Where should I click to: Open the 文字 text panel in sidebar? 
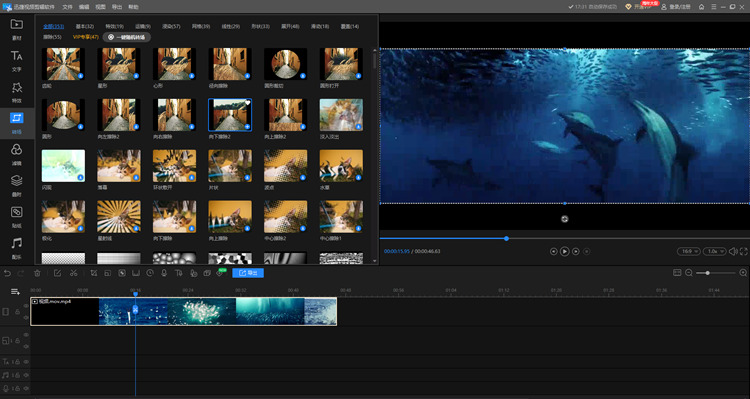[17, 60]
